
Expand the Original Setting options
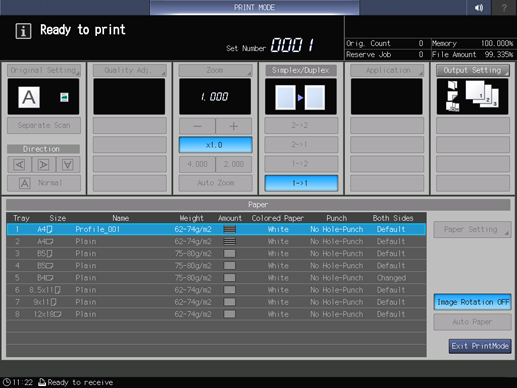click(44, 70)
